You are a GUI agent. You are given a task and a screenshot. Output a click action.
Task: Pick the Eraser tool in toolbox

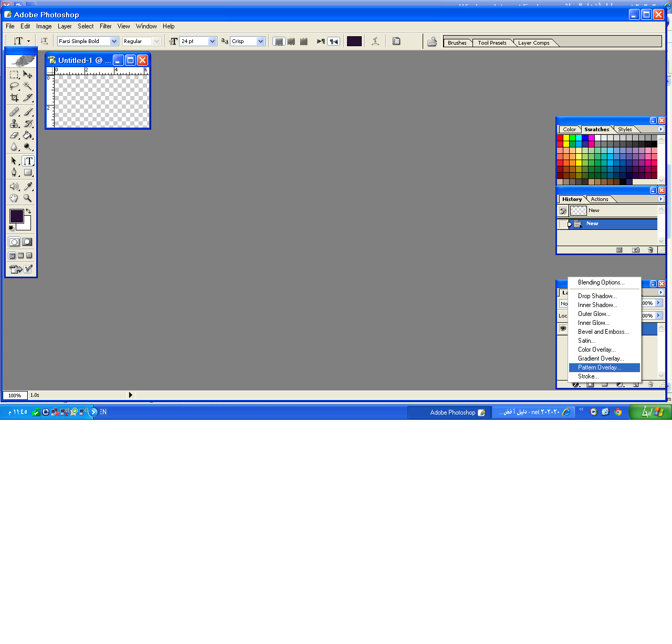[14, 135]
